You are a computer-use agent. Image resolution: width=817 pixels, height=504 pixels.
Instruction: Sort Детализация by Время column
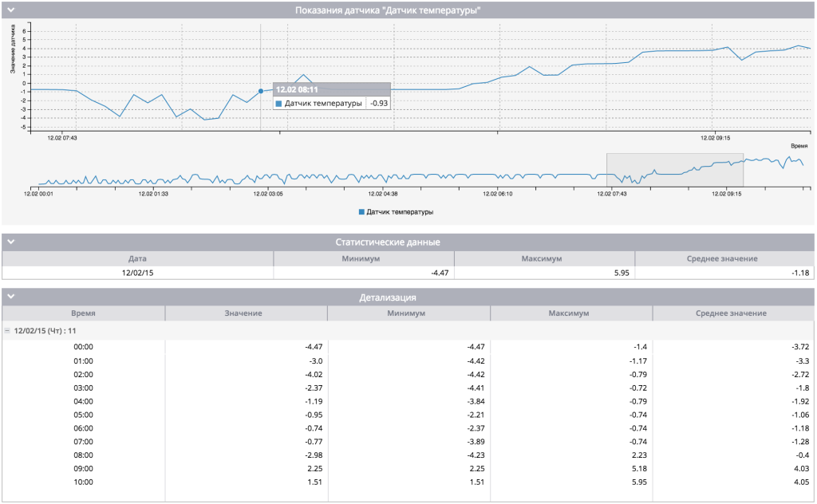[x=83, y=313]
